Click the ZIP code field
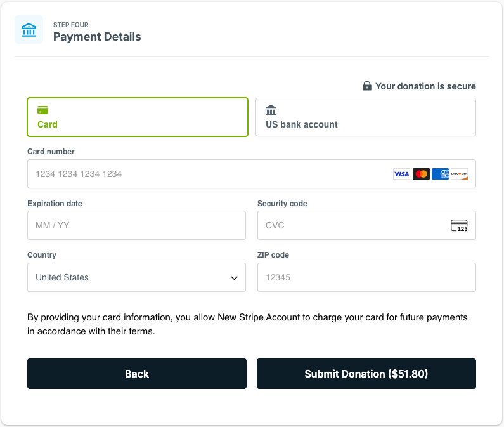Viewport: 504px width, 427px height. tap(367, 277)
